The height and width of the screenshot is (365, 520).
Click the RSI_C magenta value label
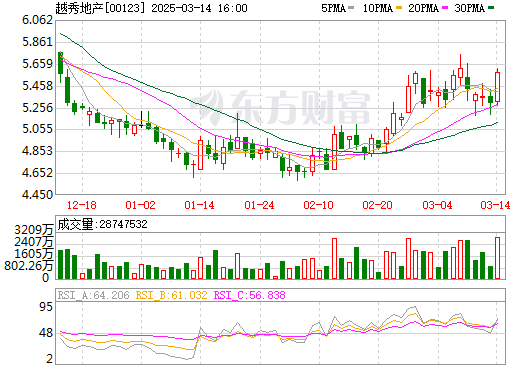249,295
